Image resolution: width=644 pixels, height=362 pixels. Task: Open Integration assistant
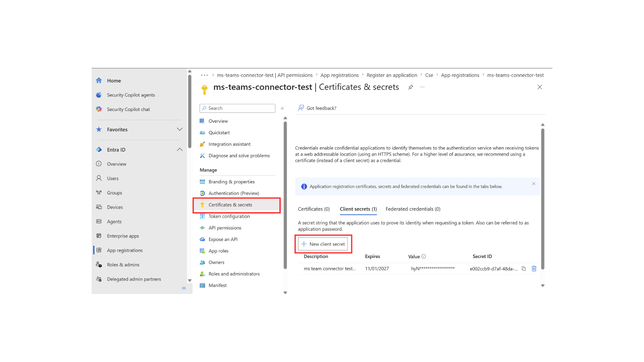click(x=229, y=144)
